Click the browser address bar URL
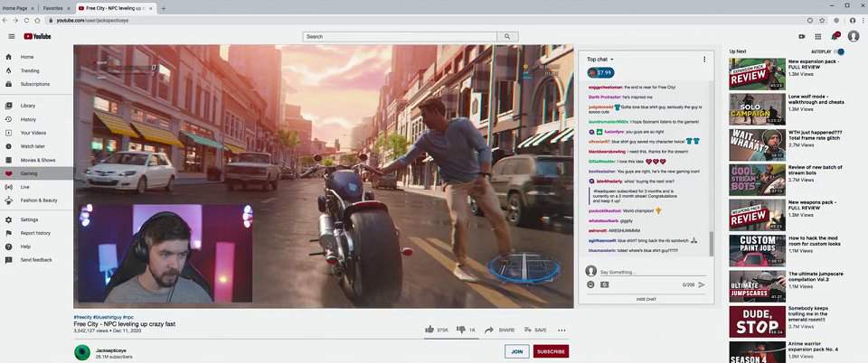 coord(92,21)
